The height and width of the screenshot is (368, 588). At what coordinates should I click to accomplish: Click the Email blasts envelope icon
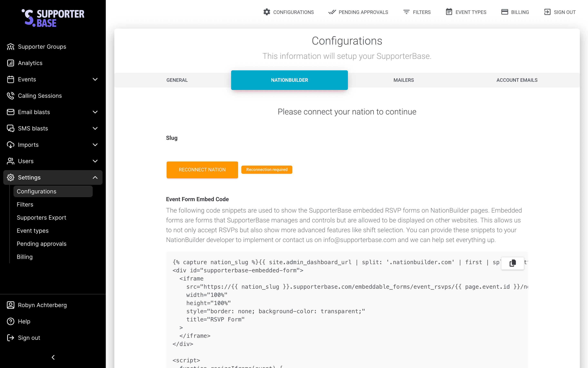pos(10,112)
